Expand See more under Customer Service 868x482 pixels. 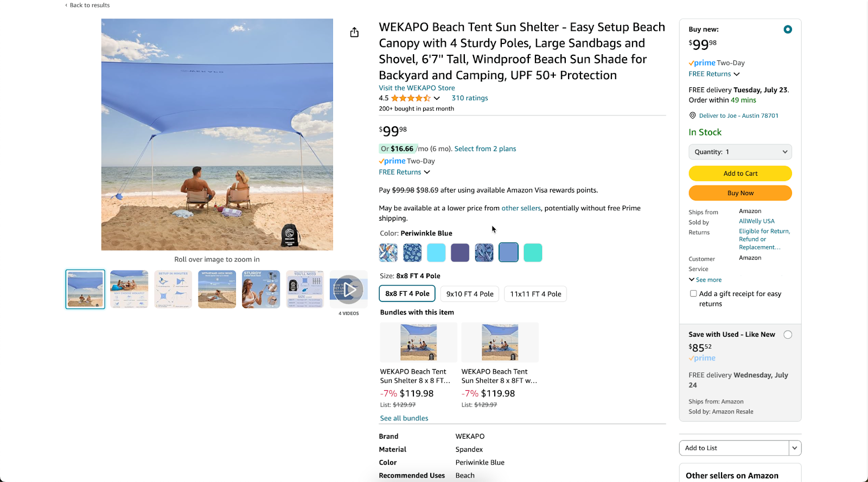click(x=705, y=279)
